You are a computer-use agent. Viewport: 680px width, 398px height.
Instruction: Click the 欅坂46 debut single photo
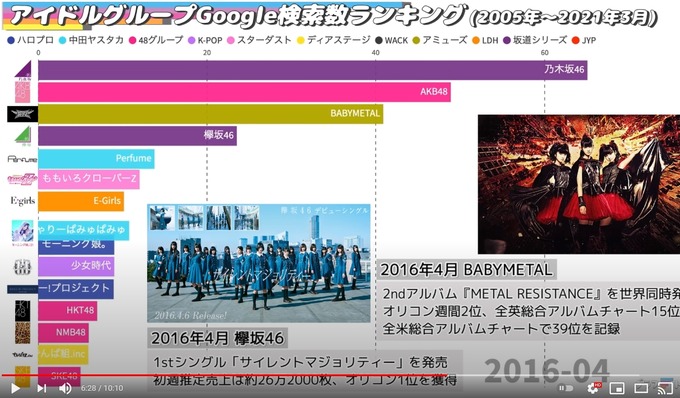coord(259,263)
